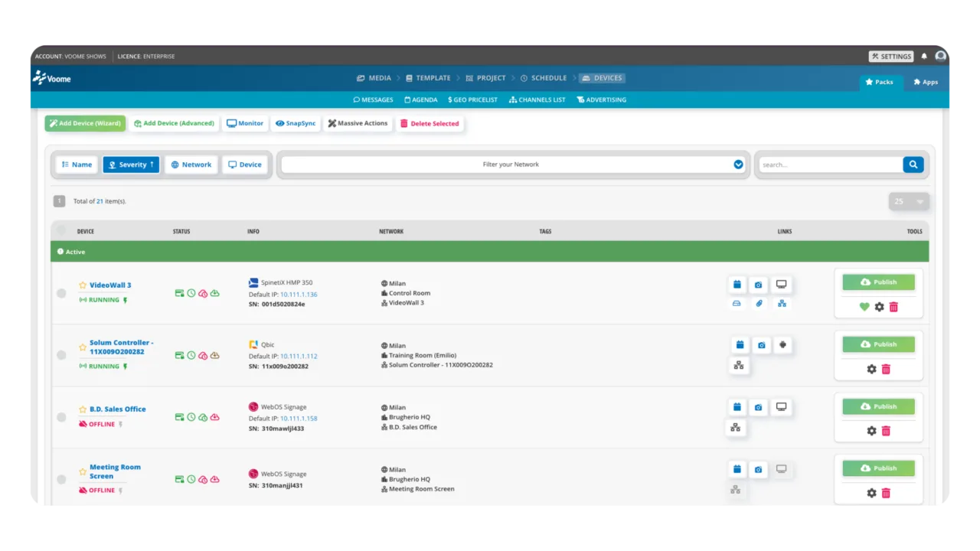Image resolution: width=980 pixels, height=551 pixels.
Task: Open the IP link 10.111.1.136
Action: coord(299,295)
